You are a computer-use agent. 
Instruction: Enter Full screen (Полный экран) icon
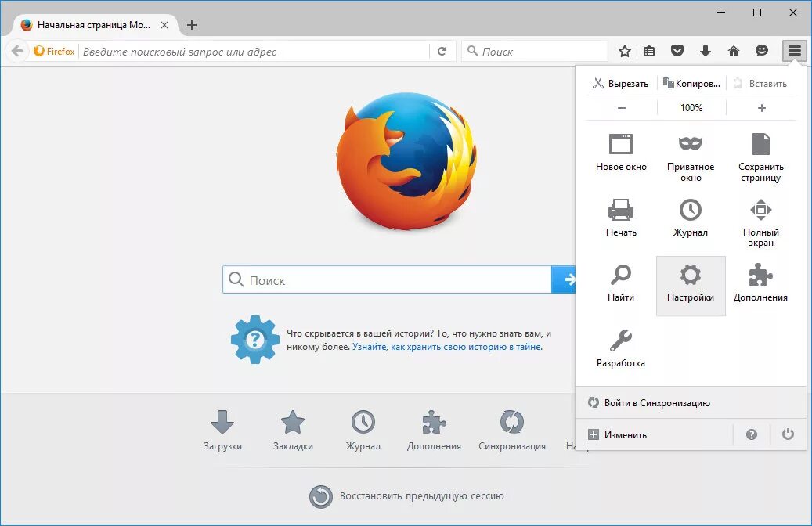tap(761, 210)
